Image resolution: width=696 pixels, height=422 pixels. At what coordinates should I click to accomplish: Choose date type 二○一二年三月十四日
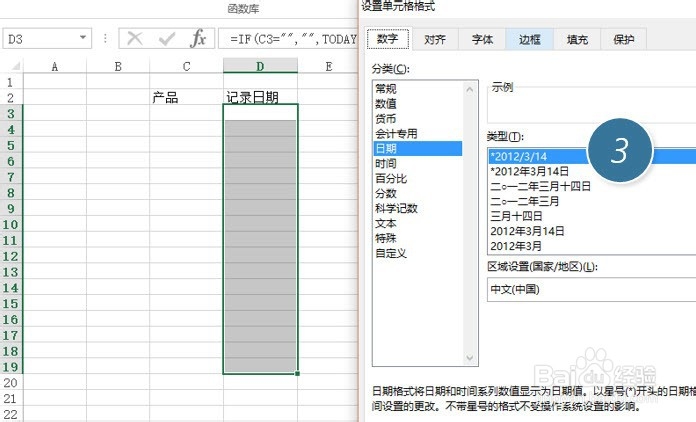point(540,186)
